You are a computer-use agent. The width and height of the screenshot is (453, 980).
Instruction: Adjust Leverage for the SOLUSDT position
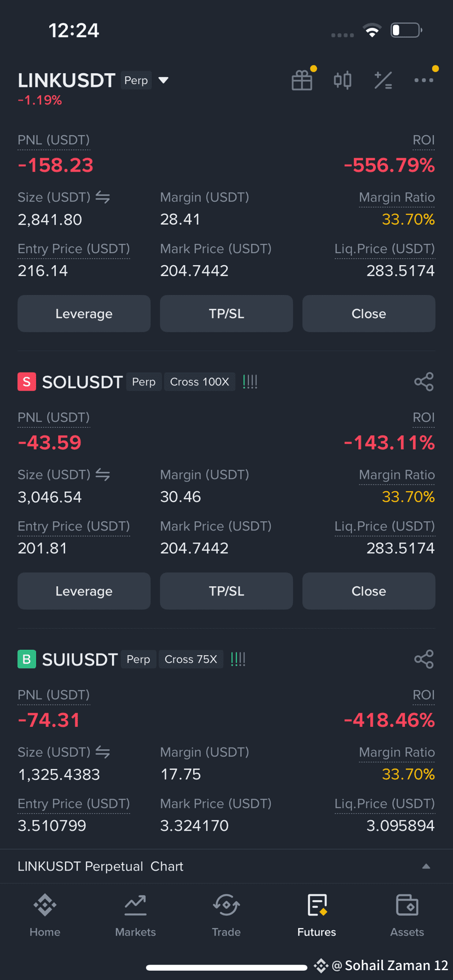click(x=84, y=591)
